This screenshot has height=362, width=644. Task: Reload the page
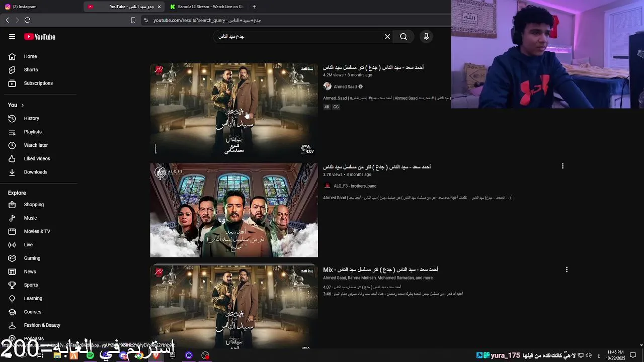tap(27, 20)
